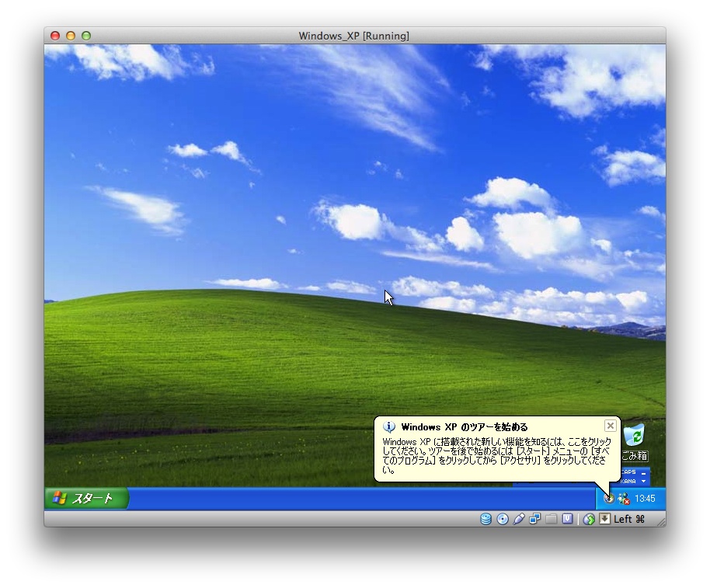The height and width of the screenshot is (588, 710).
Task: Click the Windows XP tour tray icon
Action: (609, 499)
